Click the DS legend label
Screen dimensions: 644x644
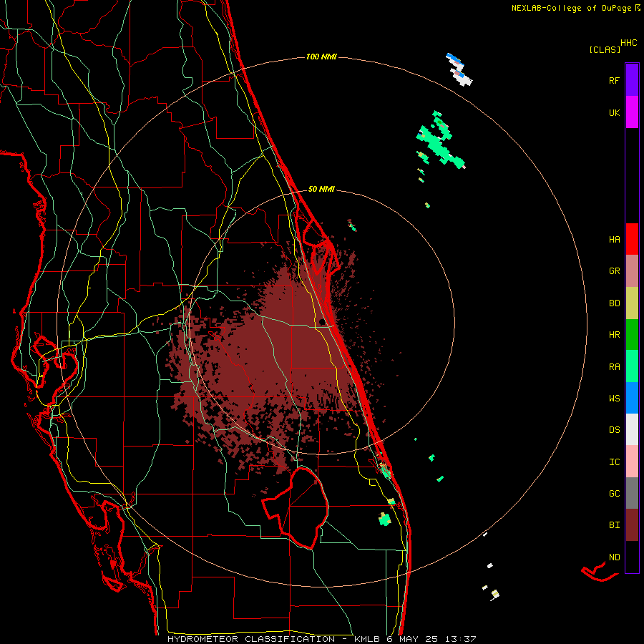(x=614, y=430)
